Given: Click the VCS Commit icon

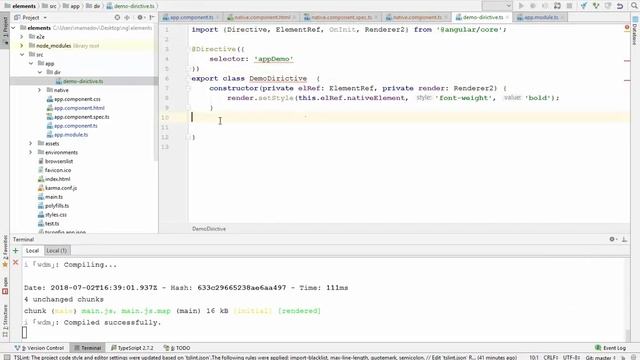Looking at the screenshot, I should [x=596, y=6].
